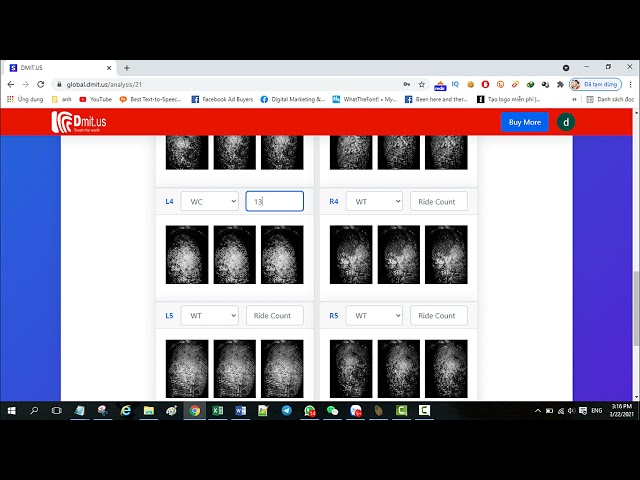This screenshot has width=640, height=480.
Task: Open the R4 pattern dropdown showing WT
Action: 374,201
